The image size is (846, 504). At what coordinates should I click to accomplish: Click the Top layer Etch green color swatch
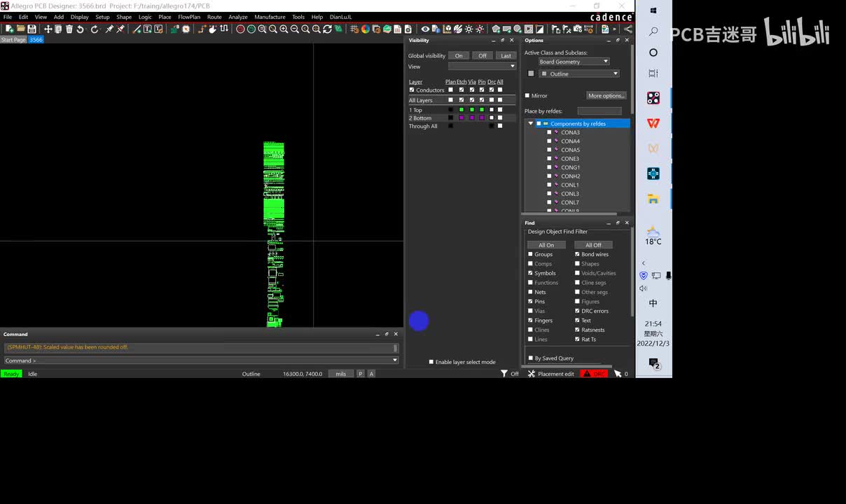(462, 110)
